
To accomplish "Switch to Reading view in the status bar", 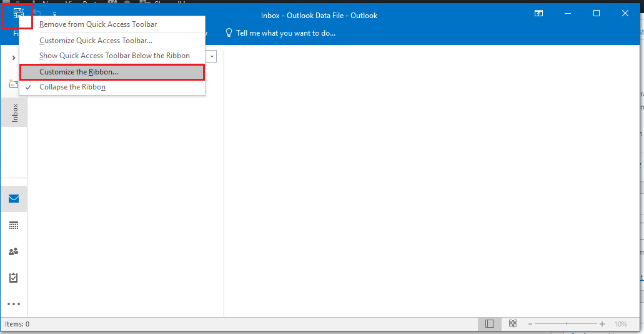I will pos(513,324).
